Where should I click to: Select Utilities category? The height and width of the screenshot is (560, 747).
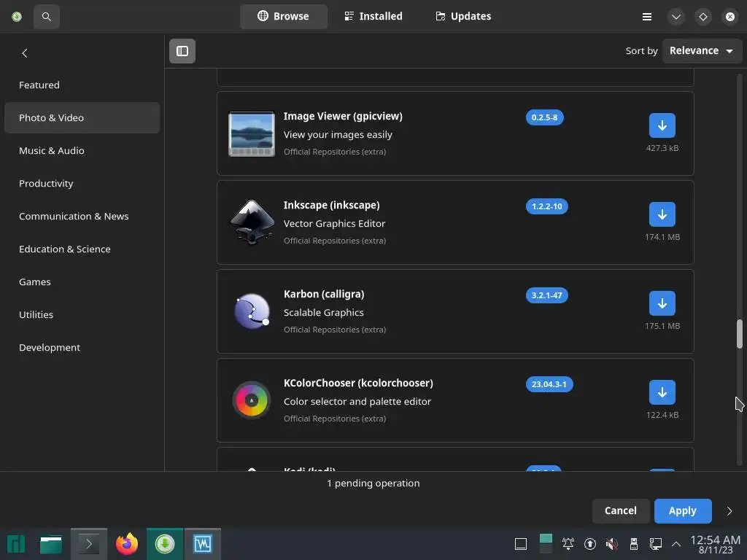[x=82, y=315]
